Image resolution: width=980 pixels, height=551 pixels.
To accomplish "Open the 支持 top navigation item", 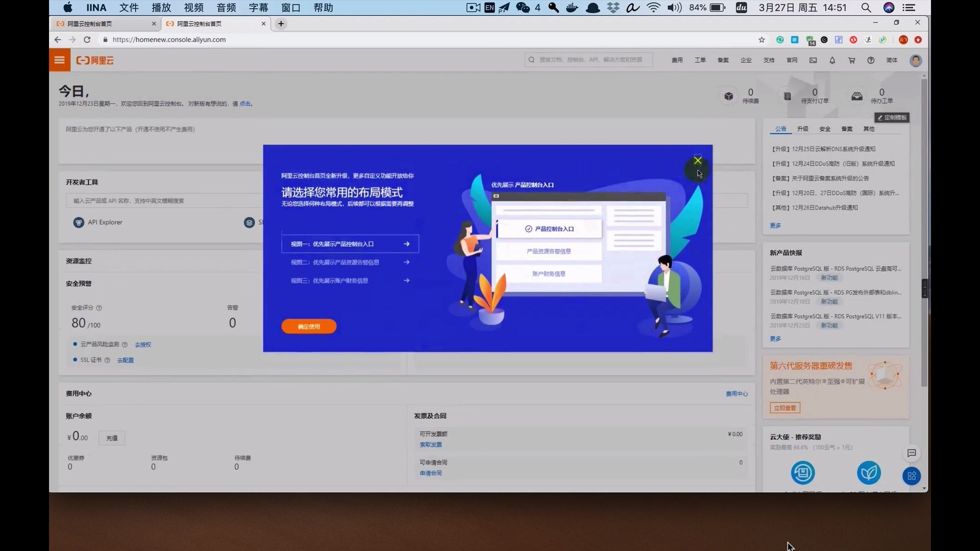I will tap(769, 60).
